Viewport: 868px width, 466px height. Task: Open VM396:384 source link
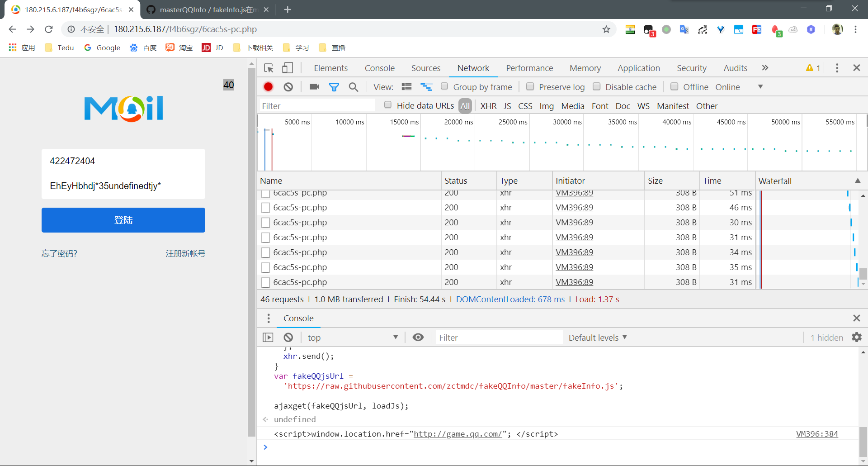(817, 434)
